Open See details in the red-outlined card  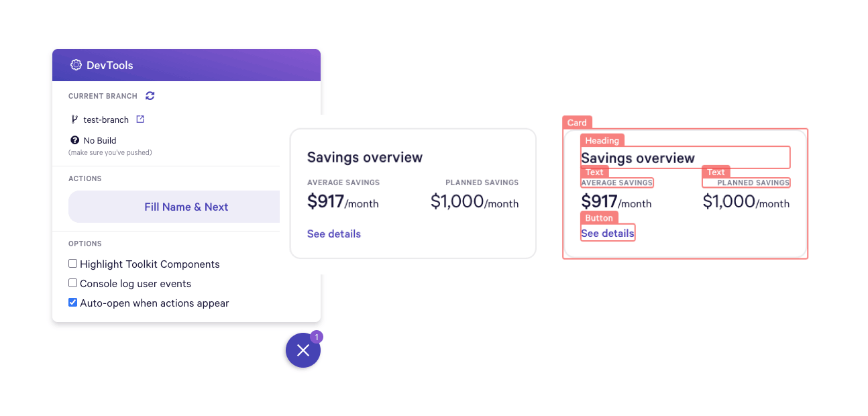[x=608, y=233]
